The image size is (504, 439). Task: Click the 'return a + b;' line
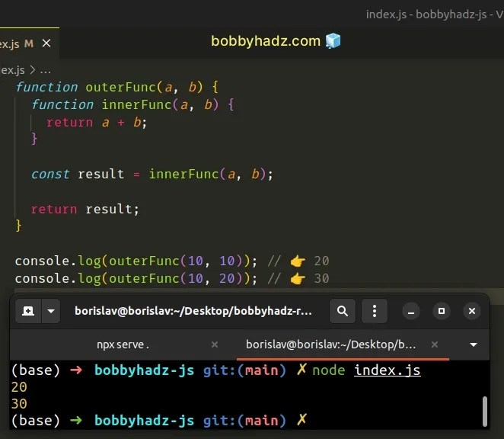[x=96, y=122]
